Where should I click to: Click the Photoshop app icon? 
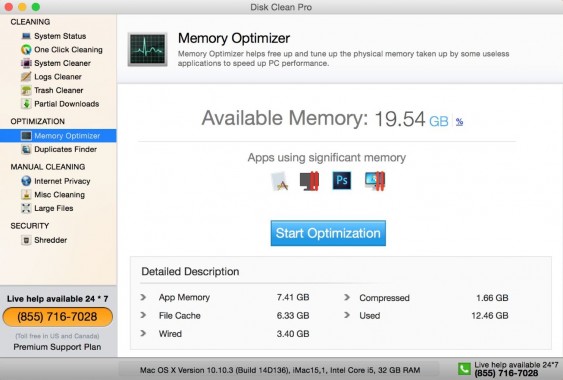[341, 181]
